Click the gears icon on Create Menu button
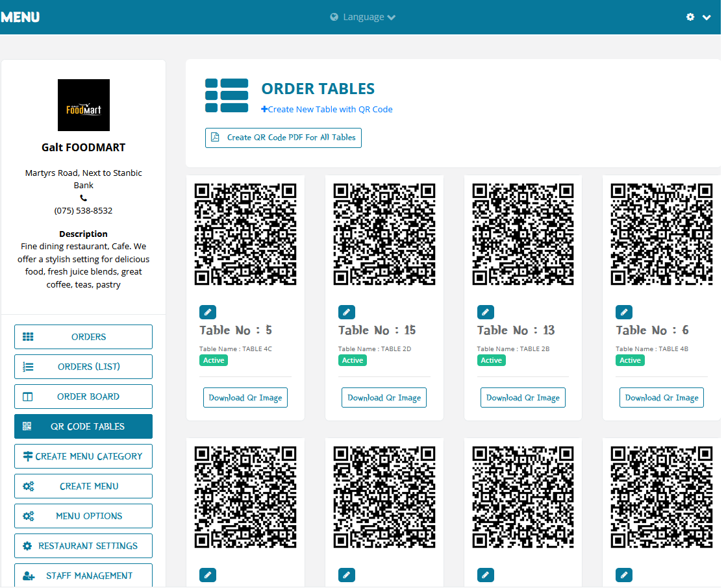726x588 pixels. pyautogui.click(x=28, y=486)
